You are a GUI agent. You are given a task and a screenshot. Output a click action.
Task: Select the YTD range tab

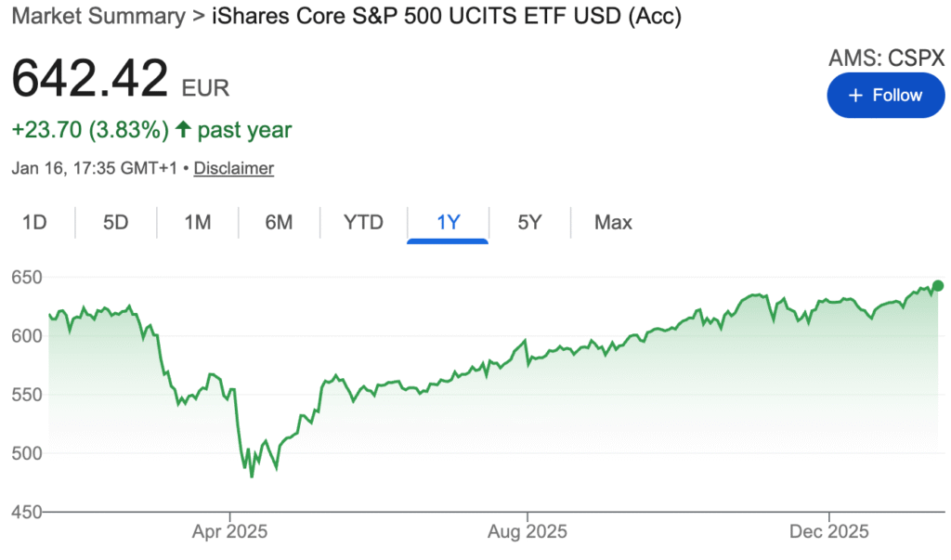click(363, 223)
